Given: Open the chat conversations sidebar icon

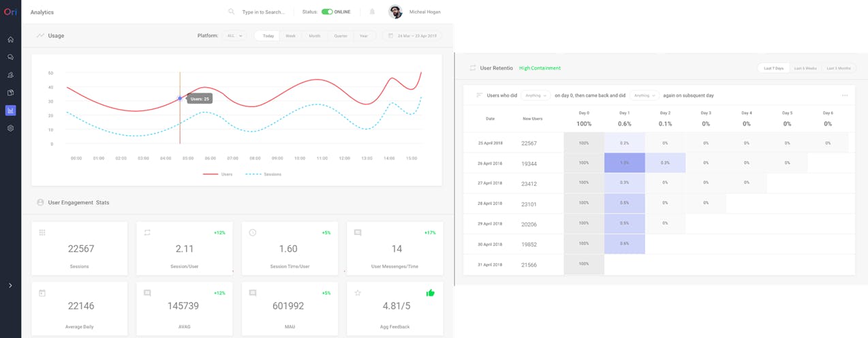Looking at the screenshot, I should (10, 57).
